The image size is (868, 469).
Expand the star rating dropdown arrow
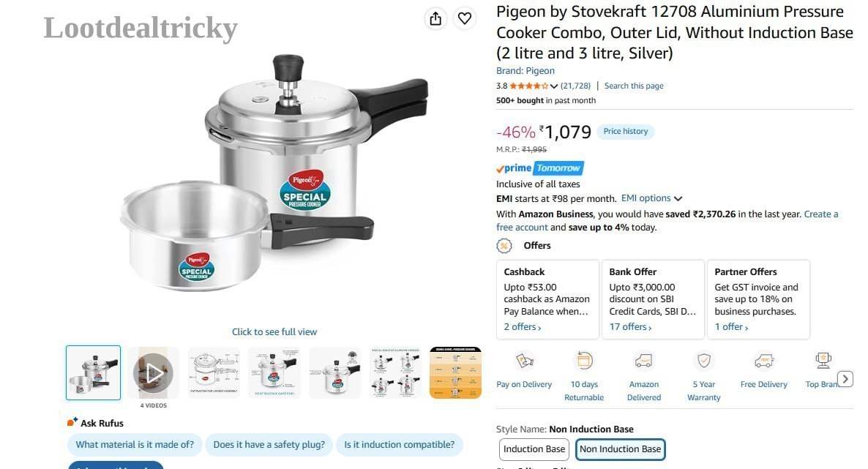pyautogui.click(x=553, y=86)
